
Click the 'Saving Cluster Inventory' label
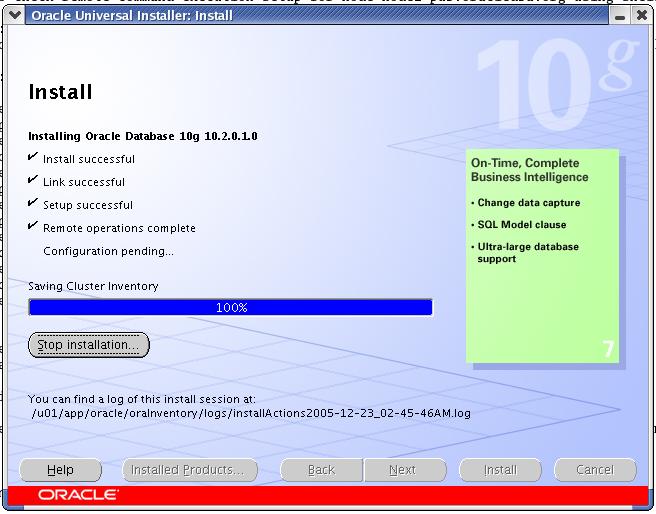93,286
